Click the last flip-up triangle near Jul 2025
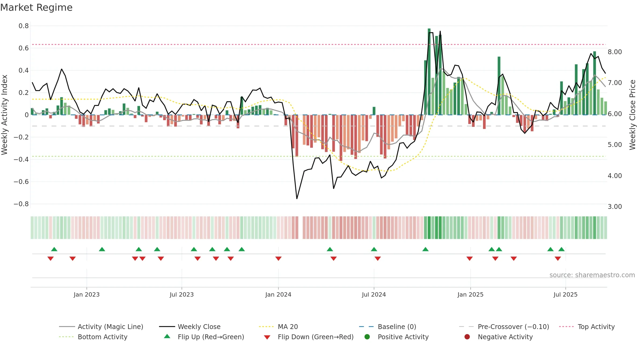Viewport: 644px width, 362px height. [562, 249]
